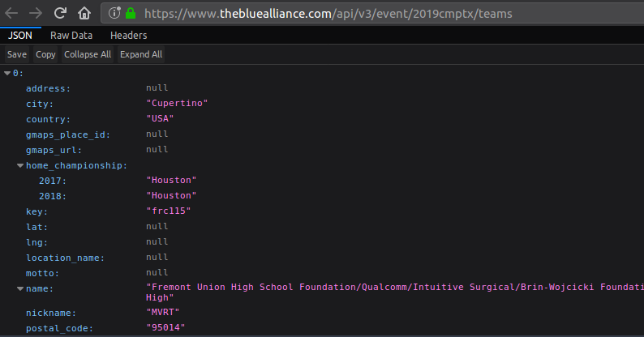Viewport: 644px width, 337px height.
Task: Collapse the name field arrow
Action: [x=20, y=289]
